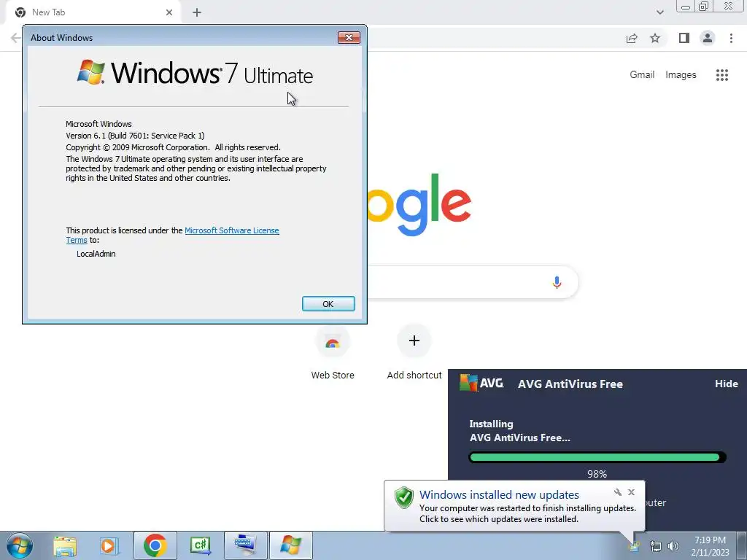This screenshot has width=747, height=560.
Task: Open the Images link in Chrome
Action: 681,75
